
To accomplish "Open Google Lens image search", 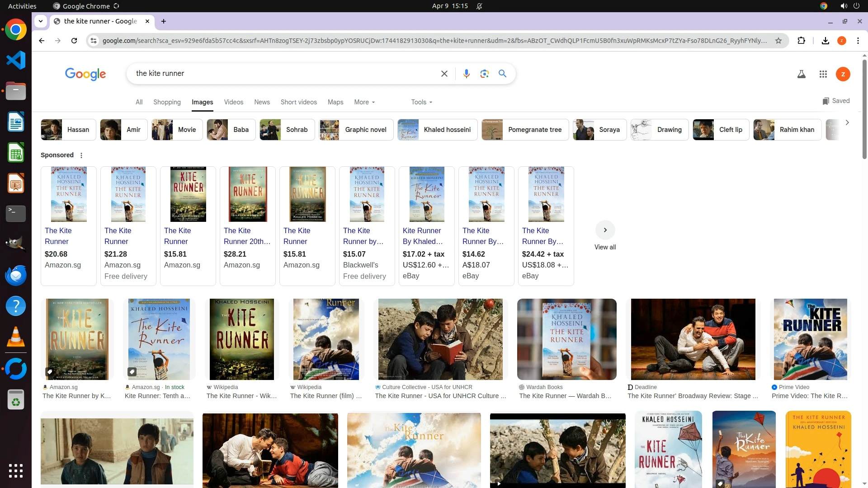I will [x=484, y=74].
